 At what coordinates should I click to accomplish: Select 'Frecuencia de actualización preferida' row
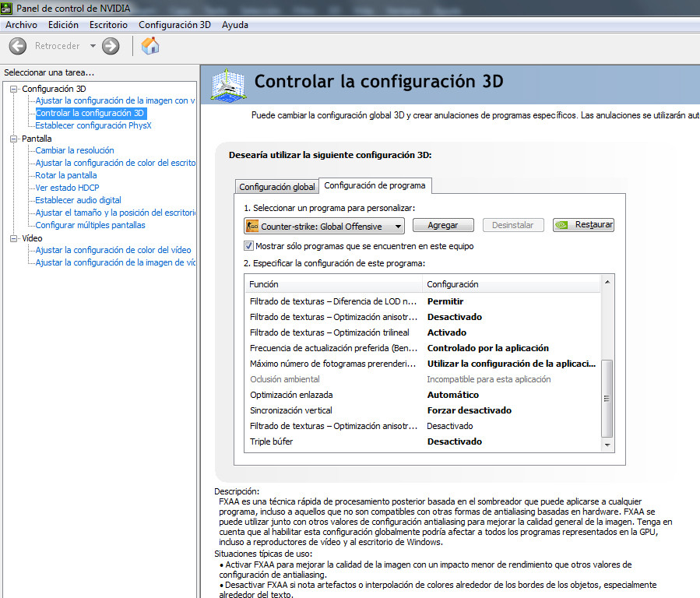[x=423, y=349]
